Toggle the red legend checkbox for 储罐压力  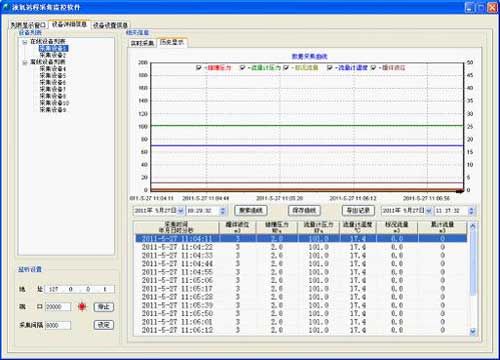[198, 68]
